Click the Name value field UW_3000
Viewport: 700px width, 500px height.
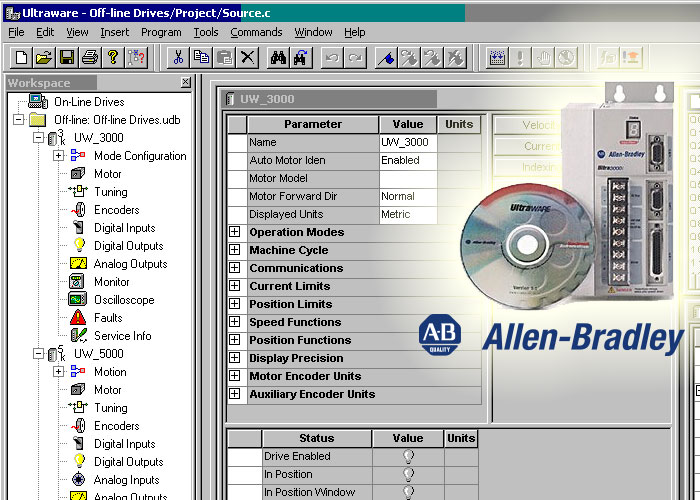tap(408, 142)
